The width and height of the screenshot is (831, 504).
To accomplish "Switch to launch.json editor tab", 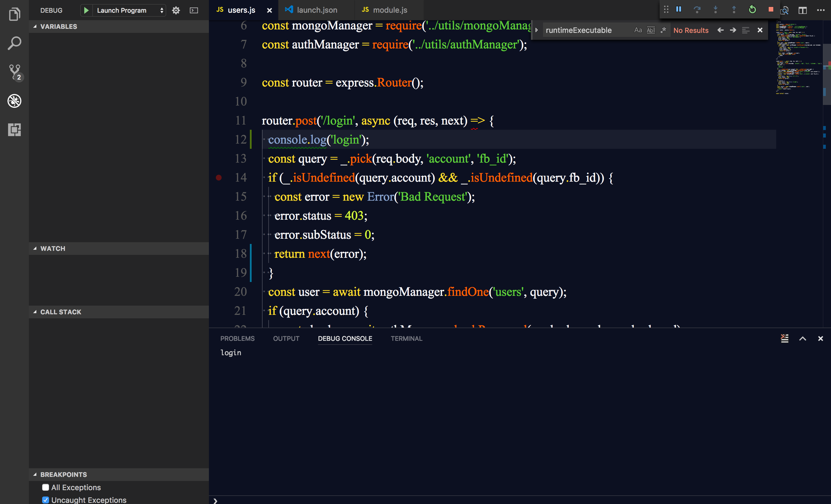I will (x=317, y=10).
